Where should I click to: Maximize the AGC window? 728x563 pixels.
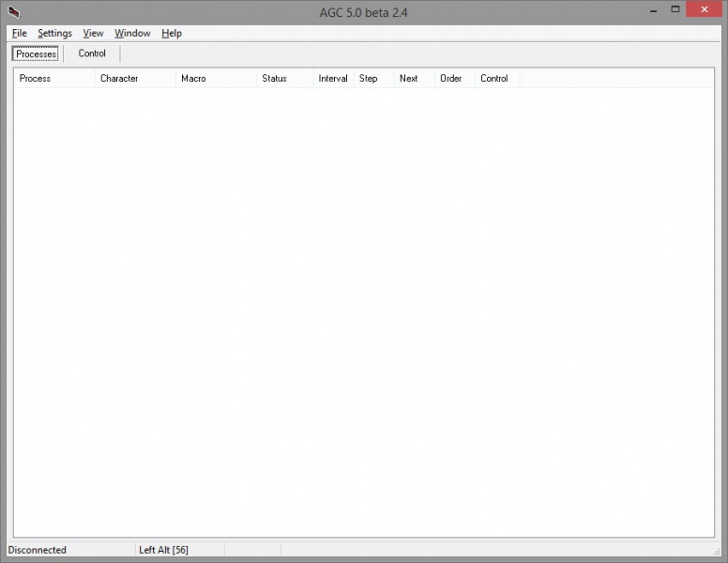(x=675, y=8)
